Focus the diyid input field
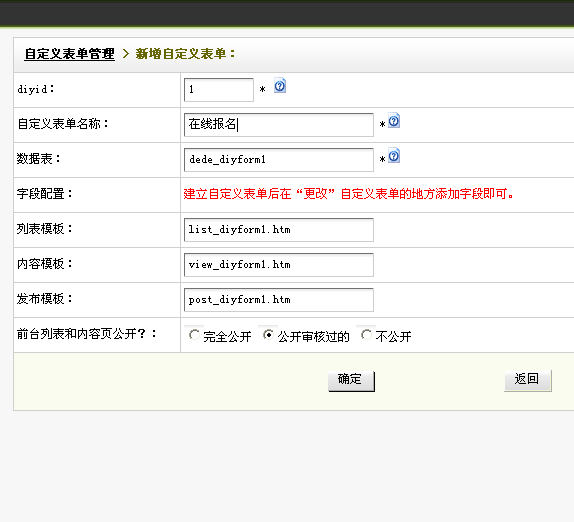This screenshot has width=574, height=522. [219, 90]
